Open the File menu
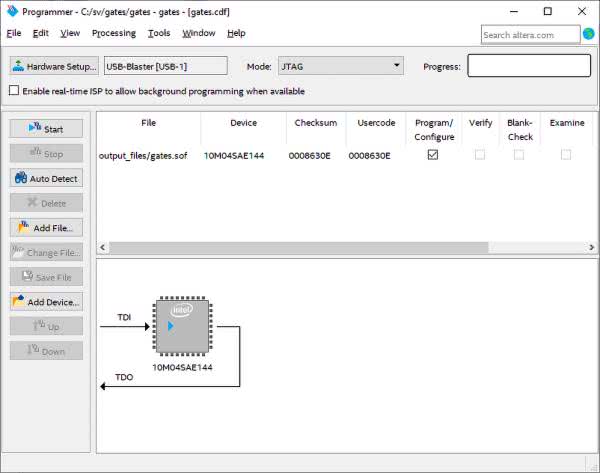This screenshot has height=473, width=600. coord(13,33)
